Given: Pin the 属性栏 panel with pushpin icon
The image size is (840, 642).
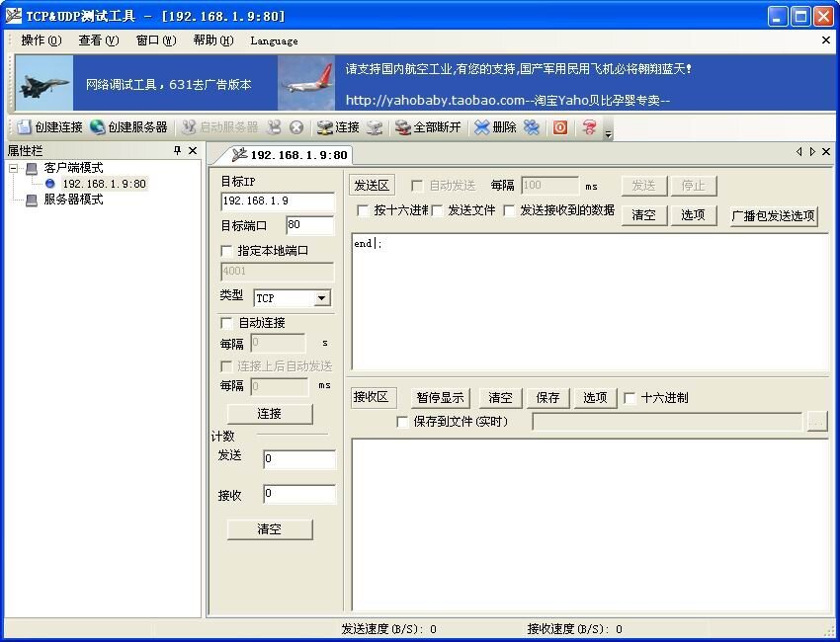Looking at the screenshot, I should click(177, 150).
